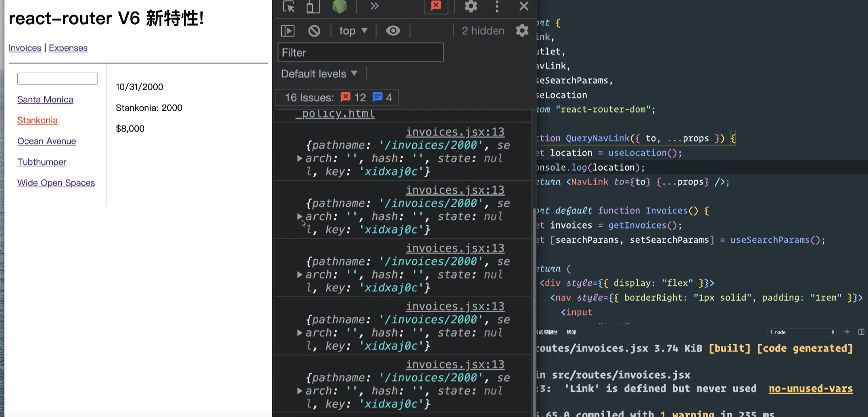Expand the third logged location object

(300, 275)
